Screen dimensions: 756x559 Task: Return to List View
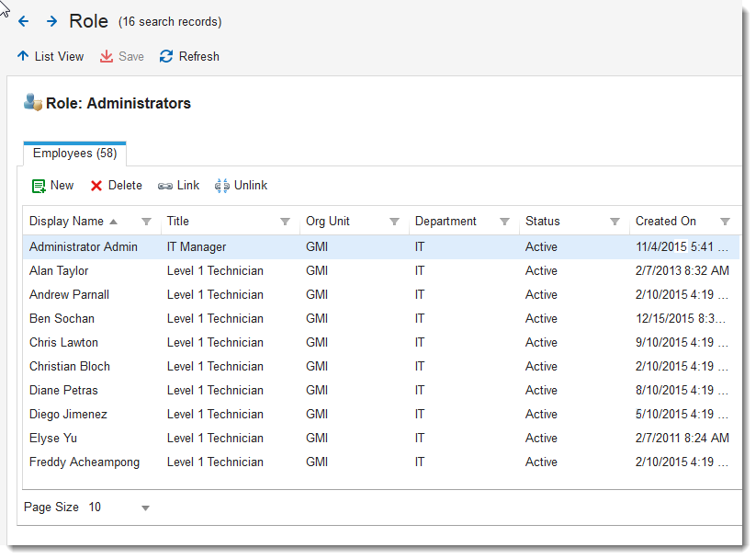pos(51,56)
